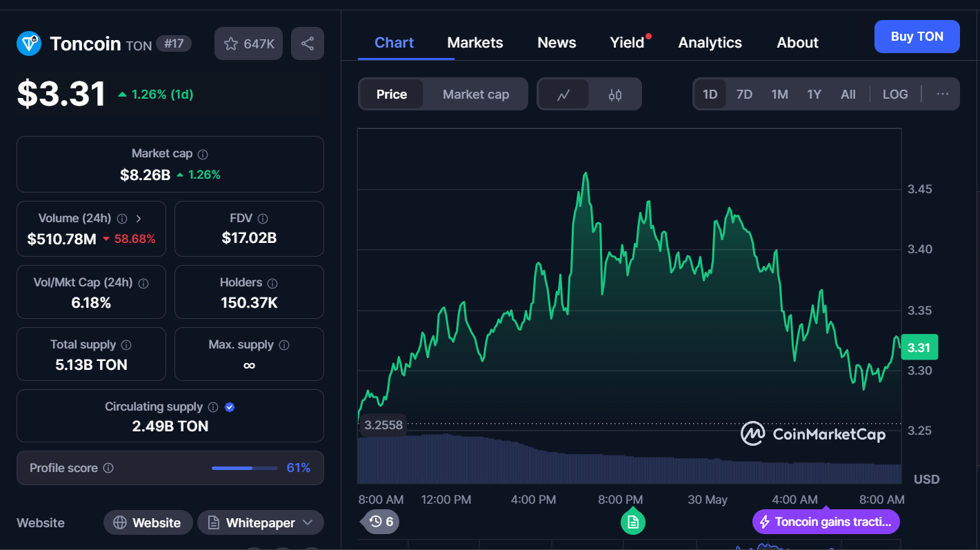Switch to the Chart tab

(x=394, y=43)
